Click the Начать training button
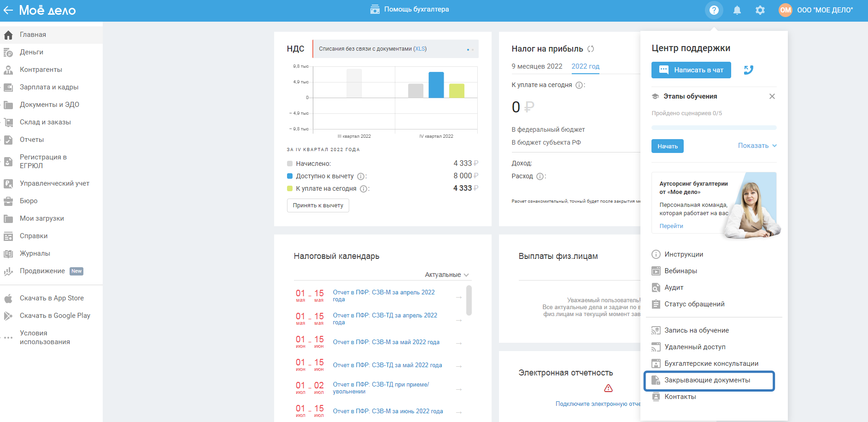This screenshot has height=422, width=868. point(668,146)
